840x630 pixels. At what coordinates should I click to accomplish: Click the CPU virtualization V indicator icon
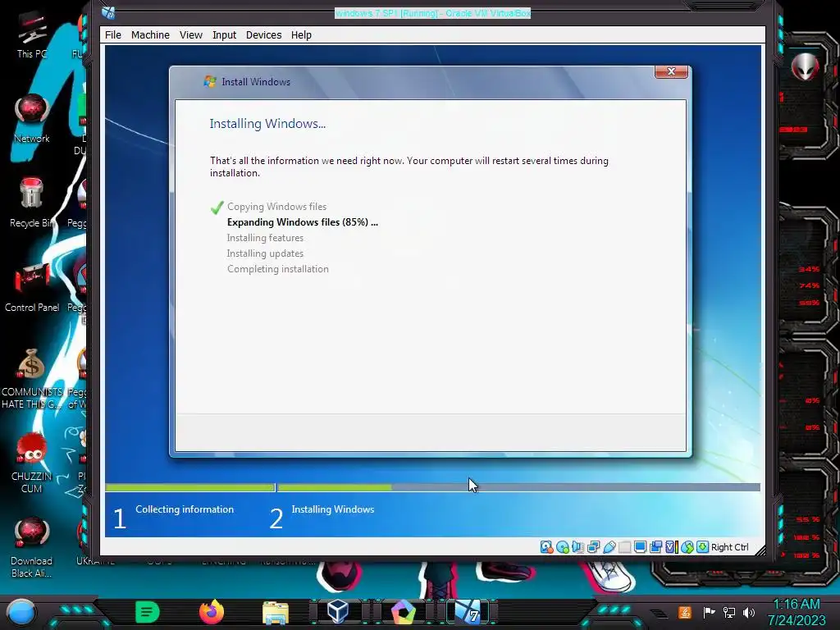coord(671,547)
